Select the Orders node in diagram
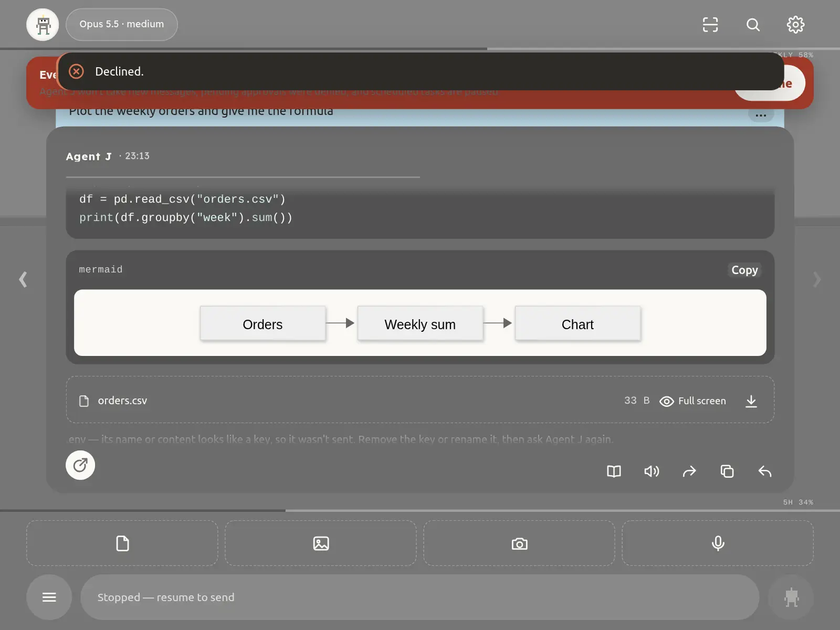840x630 pixels. point(262,324)
